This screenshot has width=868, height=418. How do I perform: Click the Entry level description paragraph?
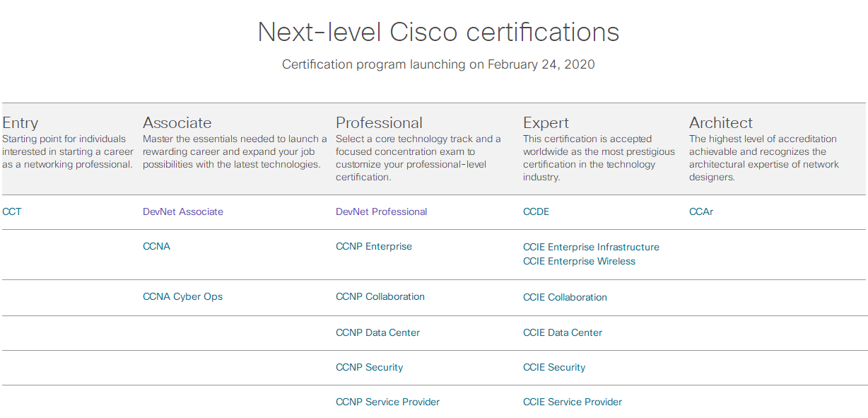tap(68, 151)
